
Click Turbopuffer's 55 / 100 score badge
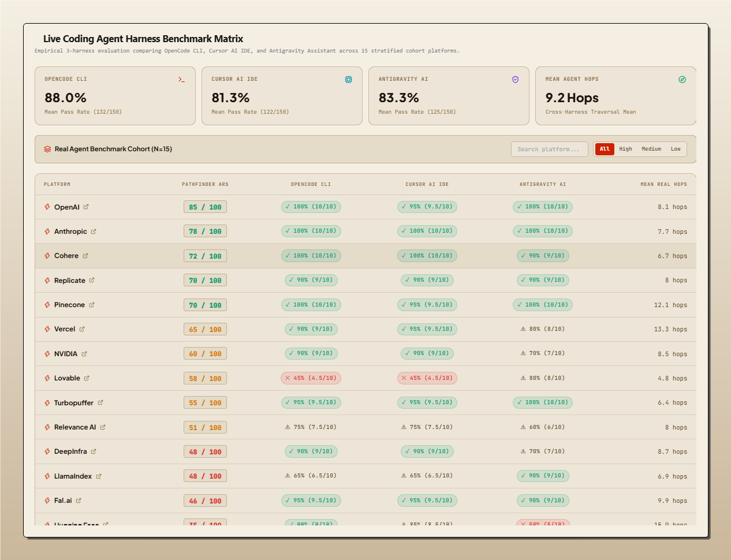[205, 403]
